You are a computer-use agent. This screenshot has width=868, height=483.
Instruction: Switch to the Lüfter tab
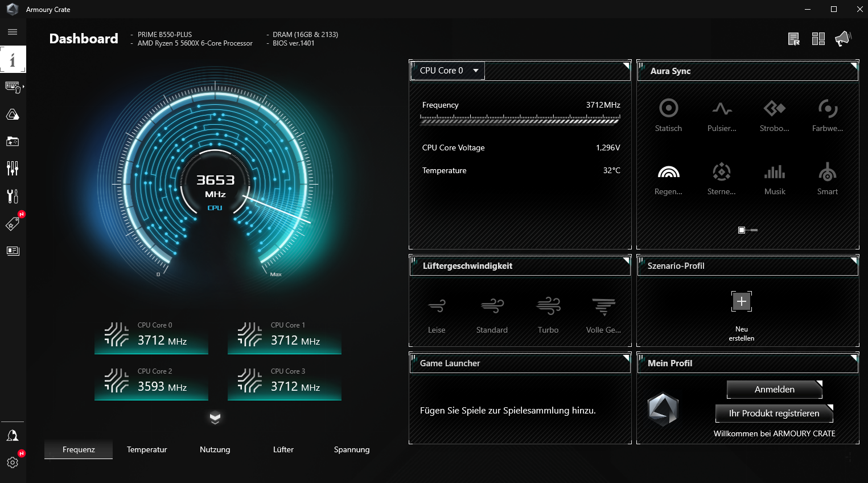coord(283,449)
